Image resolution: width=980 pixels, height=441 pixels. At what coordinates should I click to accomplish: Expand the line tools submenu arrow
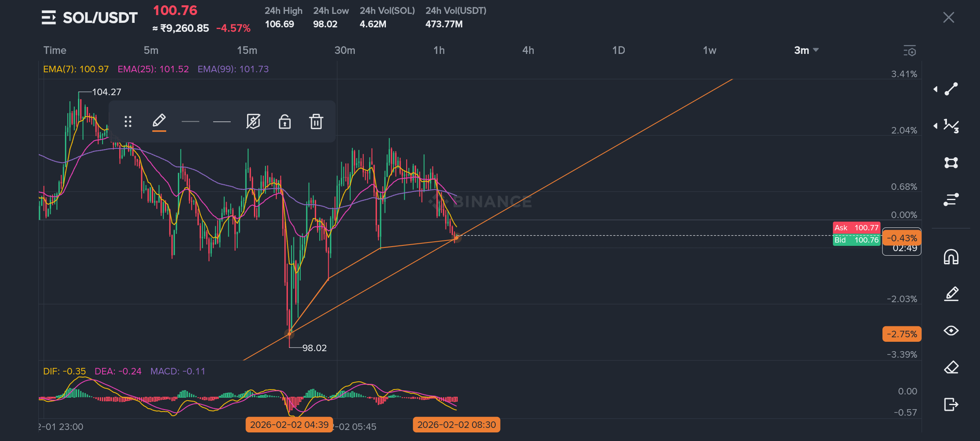(x=935, y=89)
